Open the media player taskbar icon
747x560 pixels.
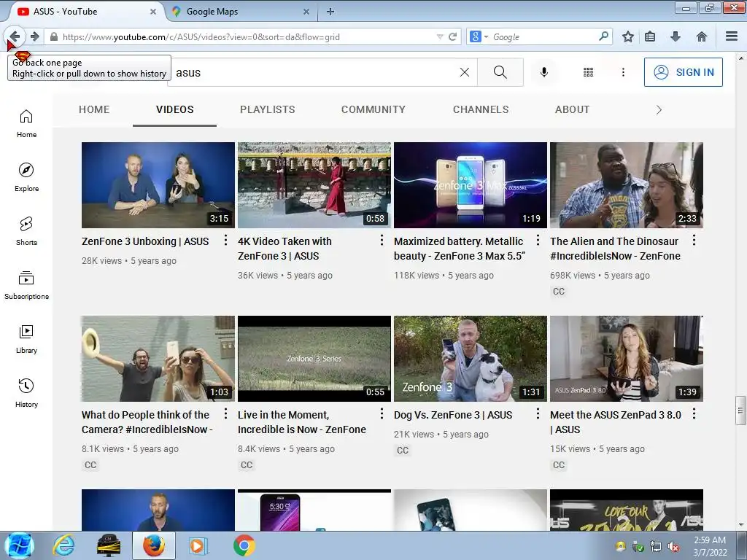pos(198,545)
